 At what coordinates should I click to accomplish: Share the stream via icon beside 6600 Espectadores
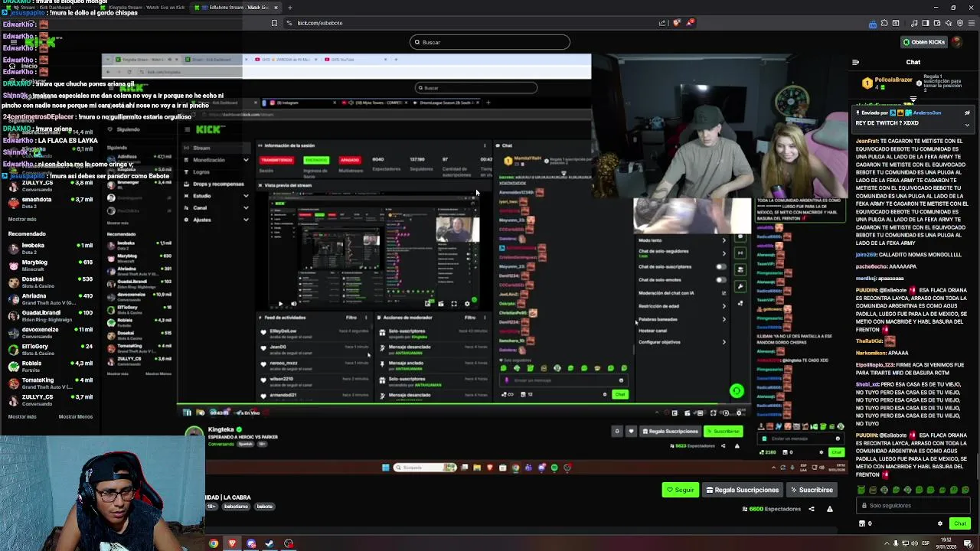812,509
